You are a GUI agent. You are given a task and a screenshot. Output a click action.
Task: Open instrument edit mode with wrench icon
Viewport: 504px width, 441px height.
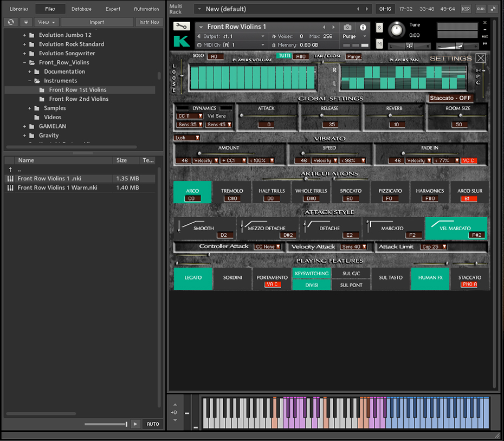(182, 26)
